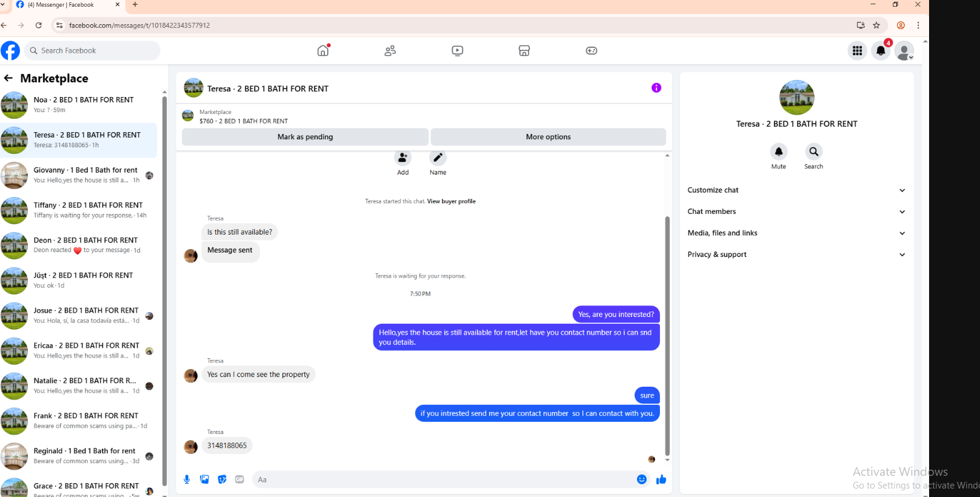The width and height of the screenshot is (980, 497).
Task: Open the Friends icon in top navigation
Action: 390,50
